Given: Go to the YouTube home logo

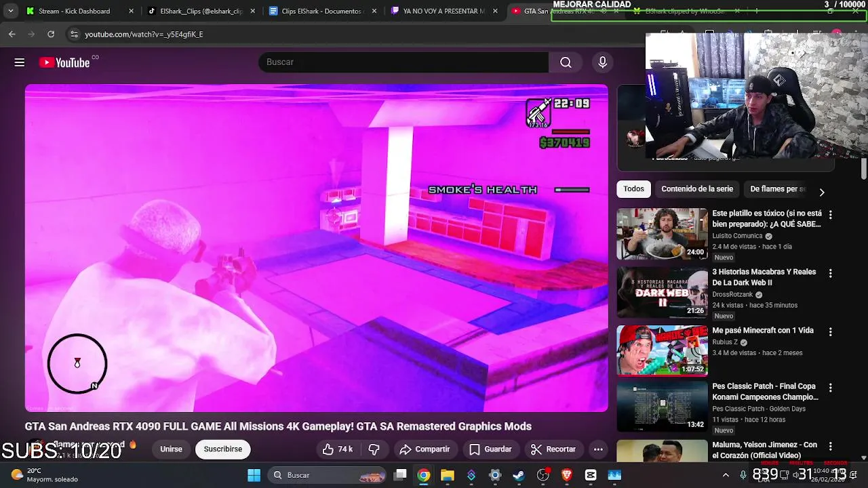Looking at the screenshot, I should pos(64,62).
